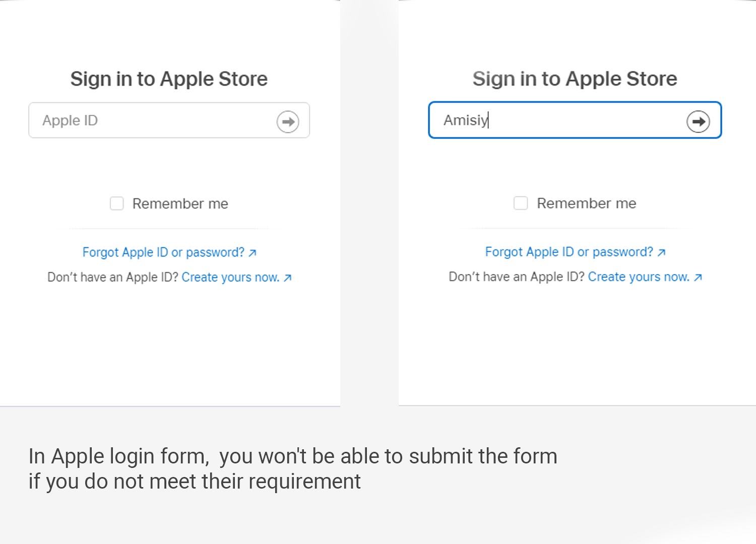Click 'Remember me' label in right form
The height and width of the screenshot is (544, 756).
coord(587,203)
